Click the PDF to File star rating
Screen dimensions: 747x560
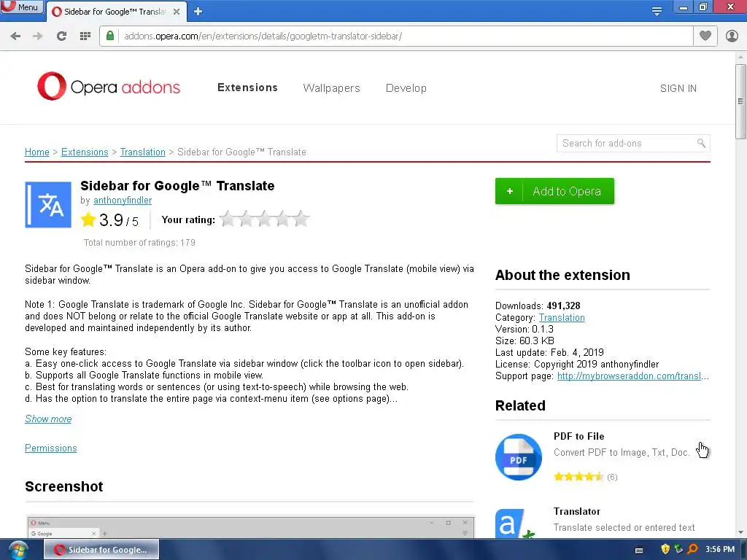pos(578,477)
